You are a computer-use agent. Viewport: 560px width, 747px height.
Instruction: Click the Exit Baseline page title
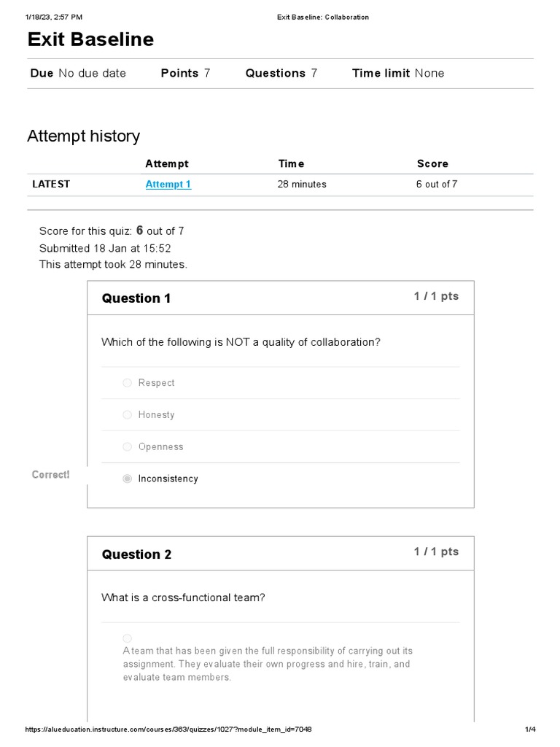point(90,39)
